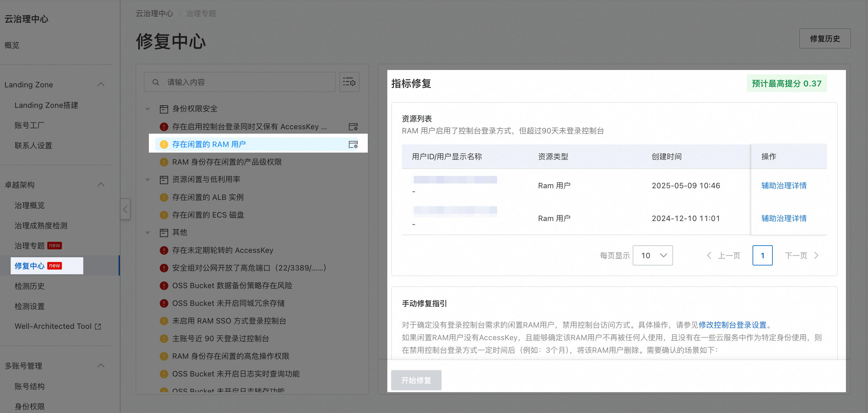Collapse the 身份权限安全 tree group

[x=148, y=109]
